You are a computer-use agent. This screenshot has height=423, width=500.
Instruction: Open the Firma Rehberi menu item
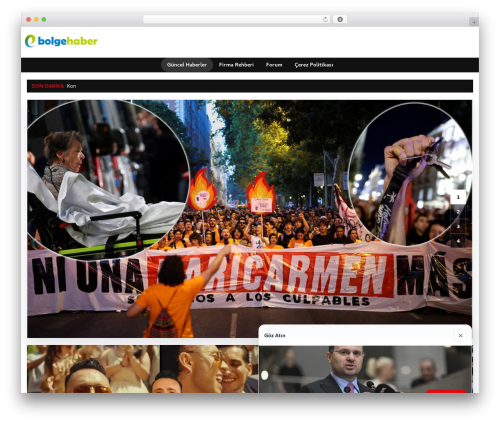[236, 65]
